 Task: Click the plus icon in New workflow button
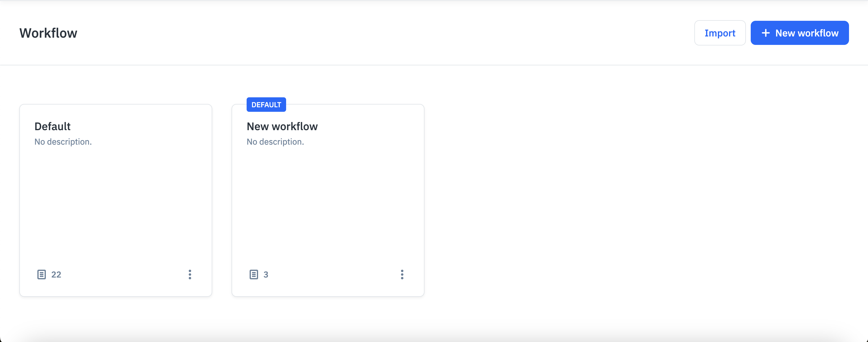766,33
